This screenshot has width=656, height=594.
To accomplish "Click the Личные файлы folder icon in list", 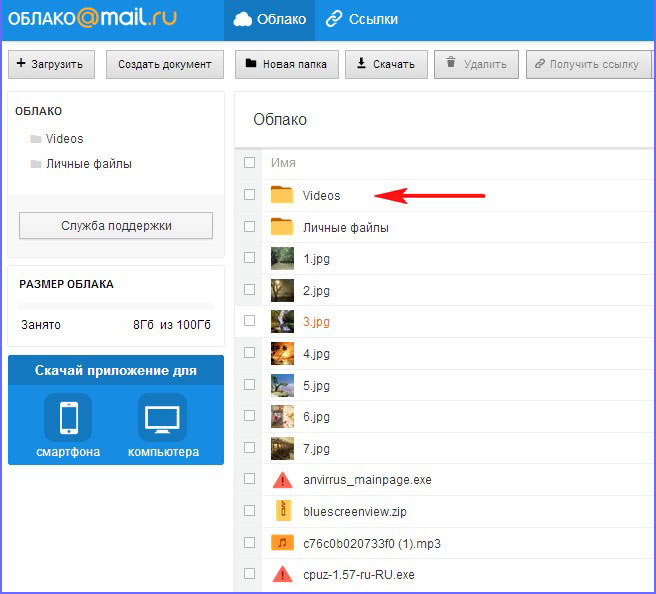I will coord(282,226).
